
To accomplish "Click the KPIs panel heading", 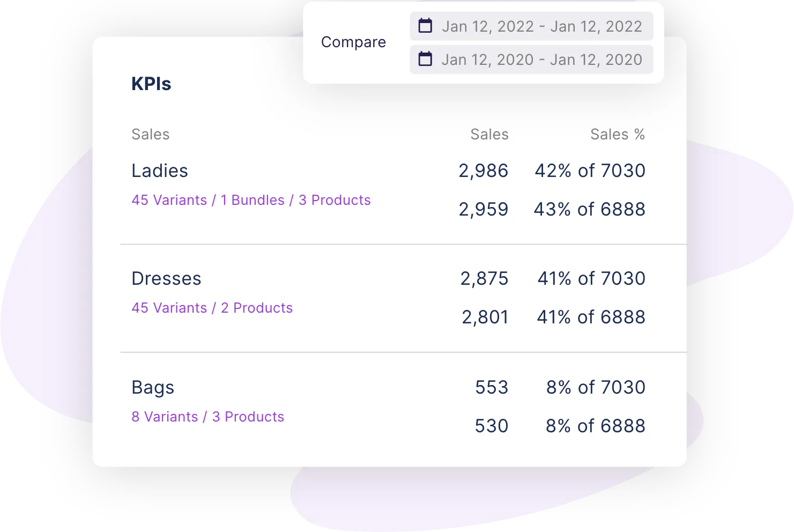I will tap(151, 84).
